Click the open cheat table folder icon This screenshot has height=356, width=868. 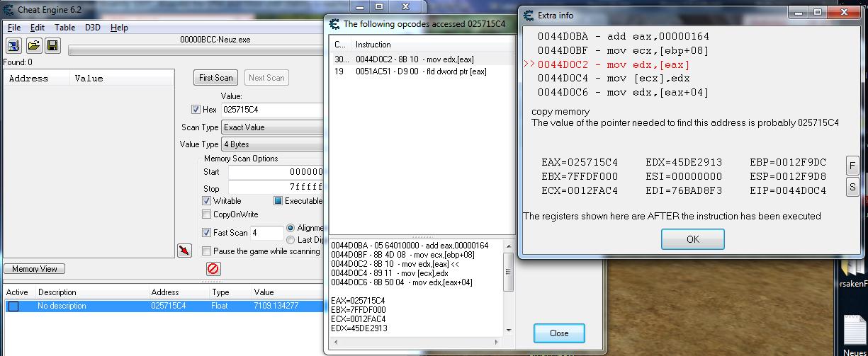coord(33,45)
